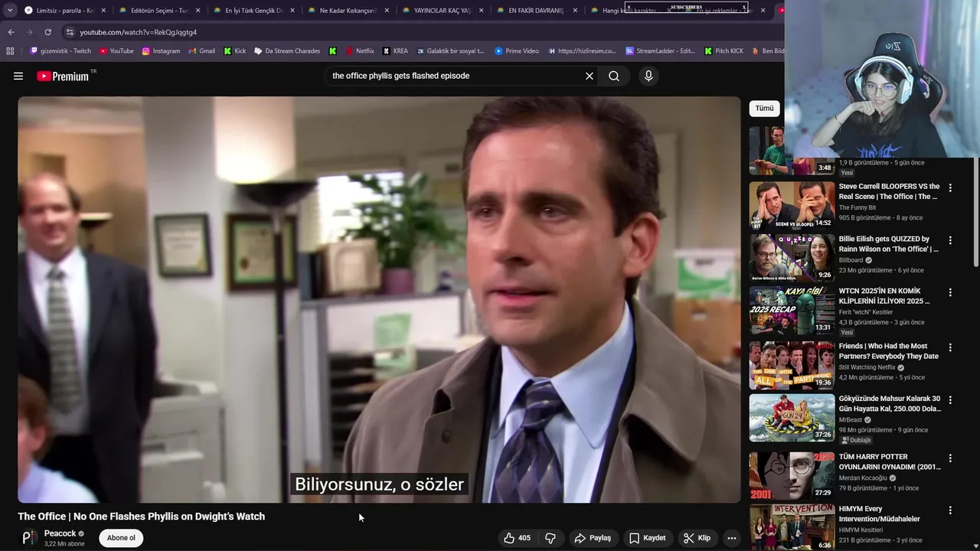Switch to 'Editörün Seçimi' tab
Screen dimensions: 980x551
tap(159, 11)
